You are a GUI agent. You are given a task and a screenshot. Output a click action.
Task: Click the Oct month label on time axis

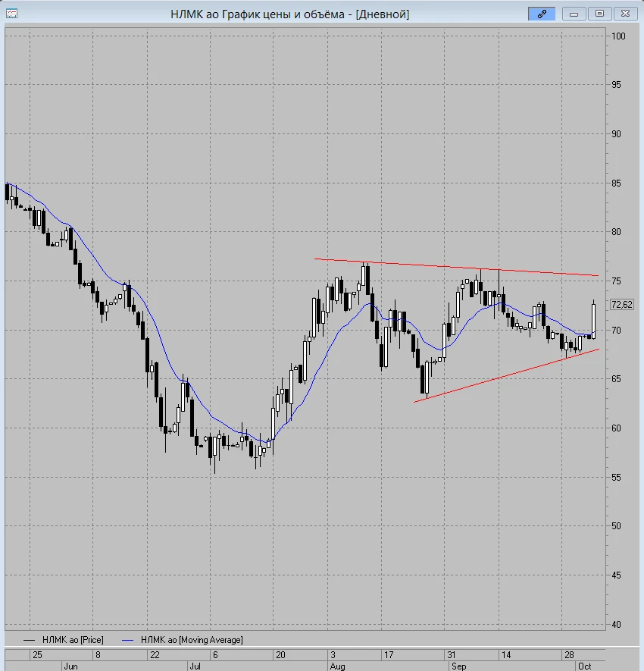(585, 666)
